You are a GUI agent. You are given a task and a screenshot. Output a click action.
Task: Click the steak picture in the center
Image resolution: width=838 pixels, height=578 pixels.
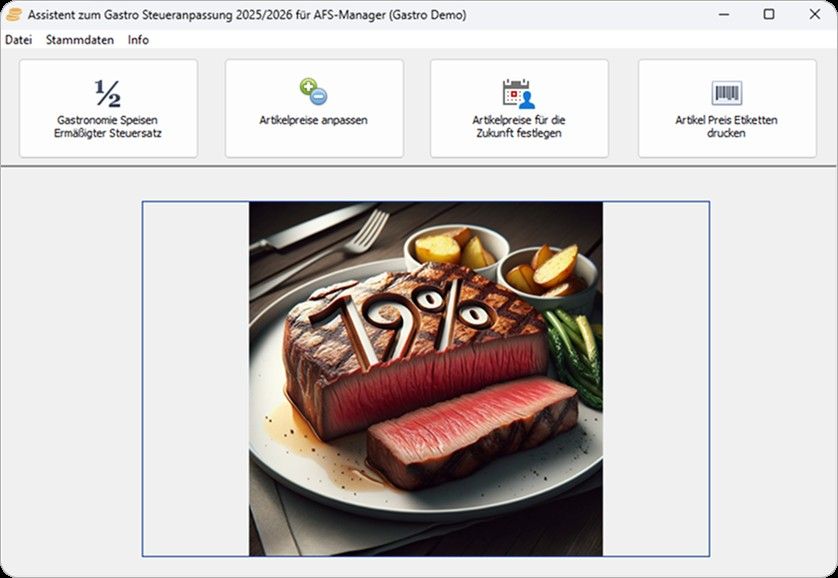click(x=425, y=378)
